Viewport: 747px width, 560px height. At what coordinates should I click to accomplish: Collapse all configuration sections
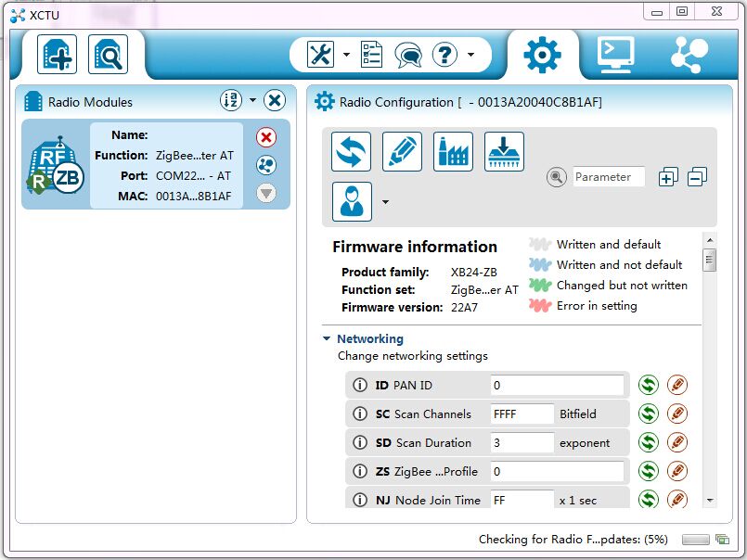point(698,177)
